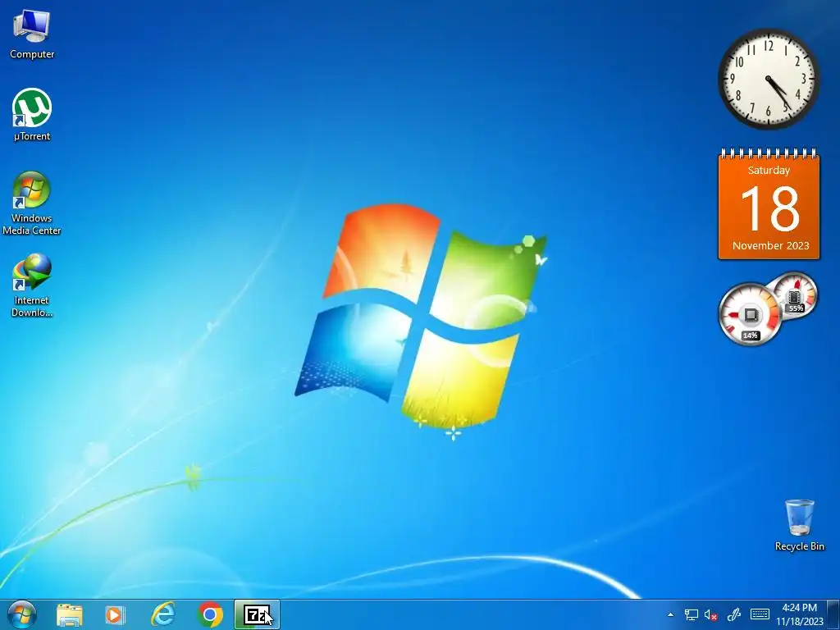Select Internet Download Manager shortcut

click(32, 285)
